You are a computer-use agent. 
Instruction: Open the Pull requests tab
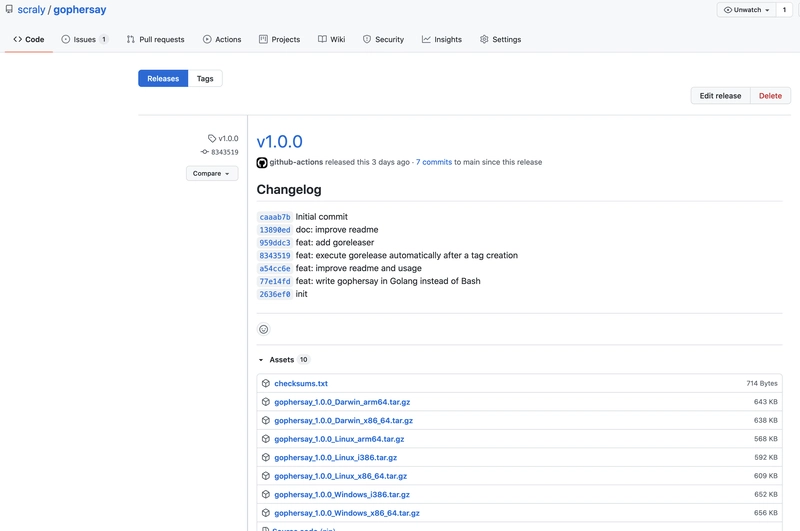(156, 39)
